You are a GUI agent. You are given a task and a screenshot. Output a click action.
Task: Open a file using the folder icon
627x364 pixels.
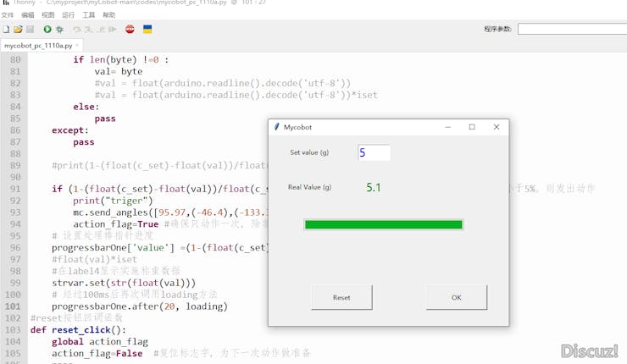tap(18, 29)
